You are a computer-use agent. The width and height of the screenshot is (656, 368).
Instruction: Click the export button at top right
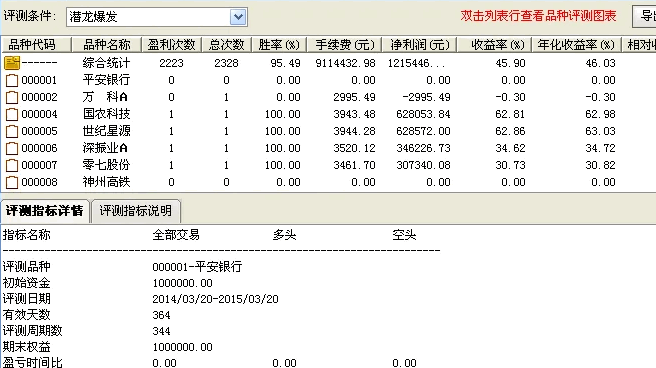click(644, 16)
